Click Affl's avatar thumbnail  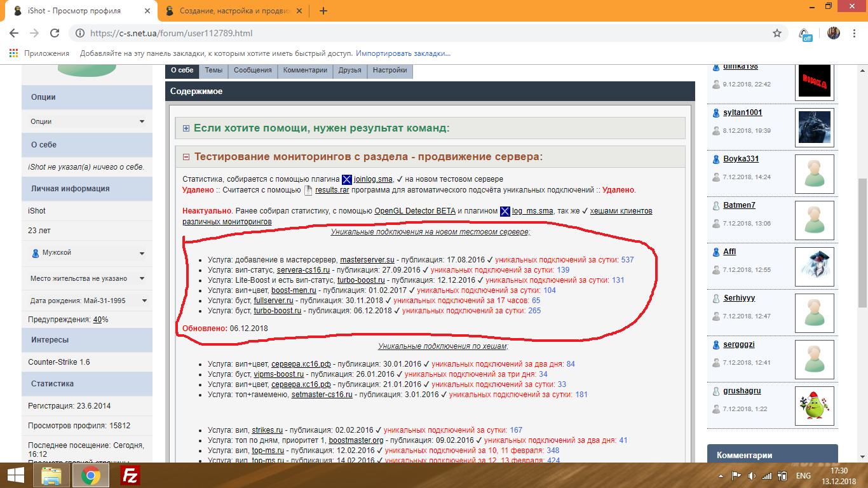815,267
